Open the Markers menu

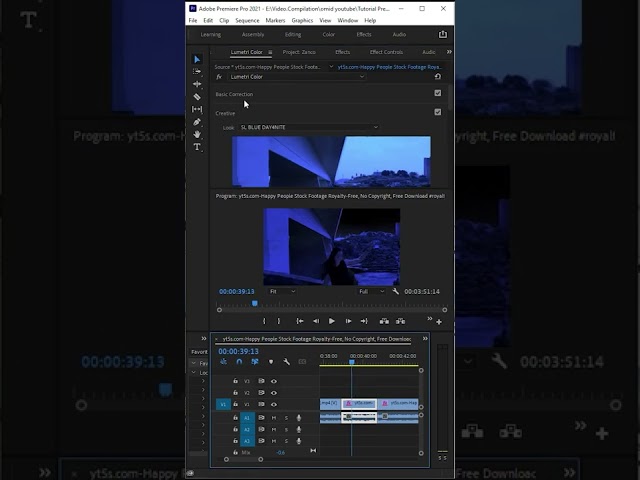(275, 20)
